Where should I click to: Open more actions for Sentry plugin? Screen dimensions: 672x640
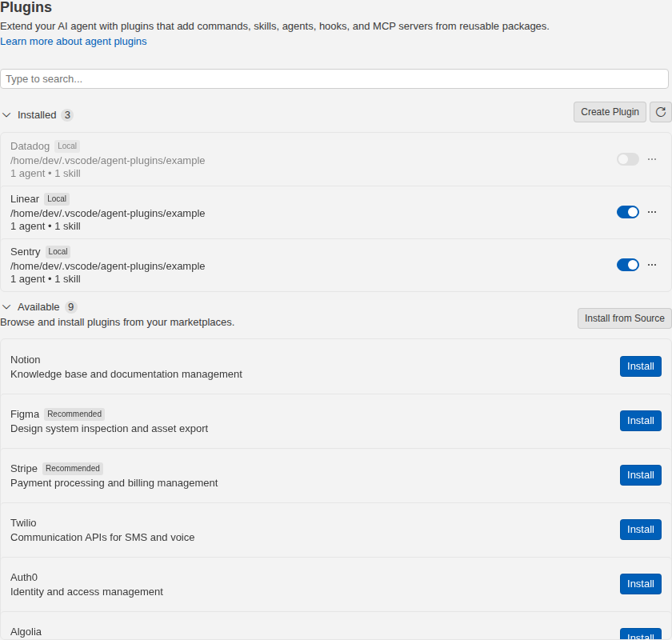click(x=652, y=265)
